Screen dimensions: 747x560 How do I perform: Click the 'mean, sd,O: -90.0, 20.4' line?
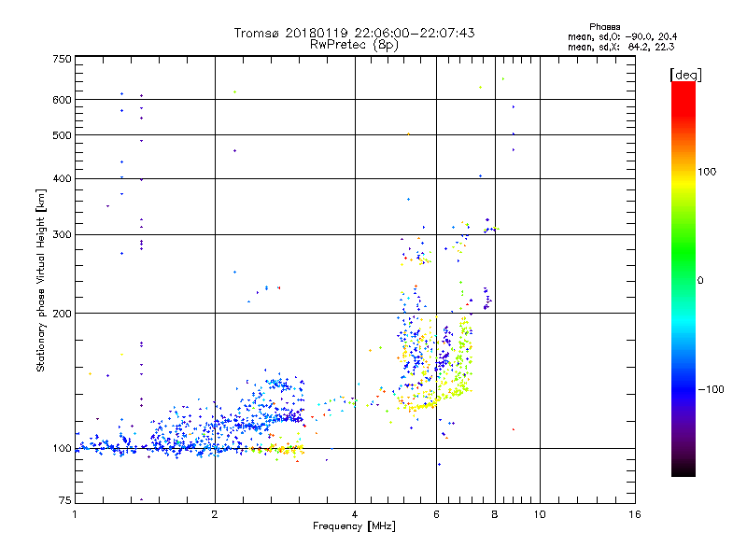(622, 36)
